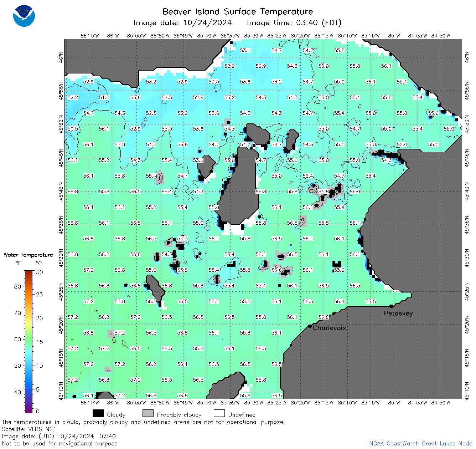476x449 pixels.
Task: Click the cloud disclaimer sentence below the legend
Action: [143, 422]
